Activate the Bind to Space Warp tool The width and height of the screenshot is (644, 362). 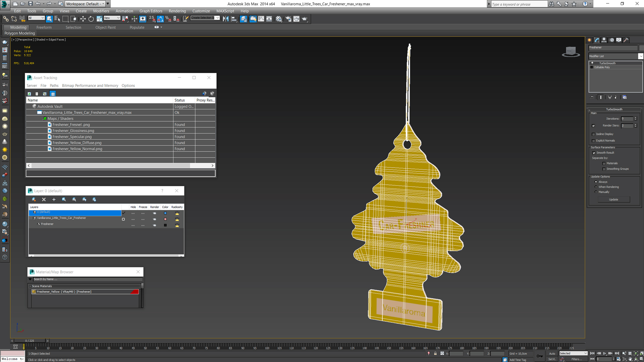point(22,19)
